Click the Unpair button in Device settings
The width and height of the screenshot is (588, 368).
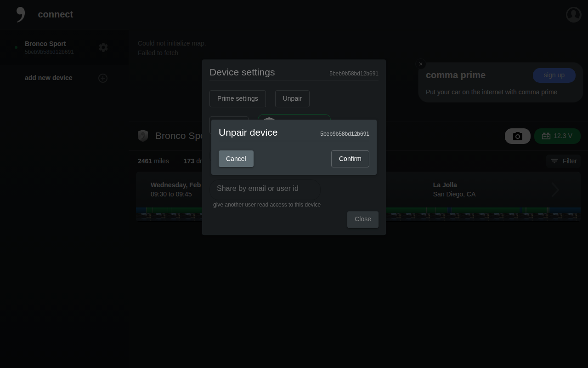(x=292, y=98)
